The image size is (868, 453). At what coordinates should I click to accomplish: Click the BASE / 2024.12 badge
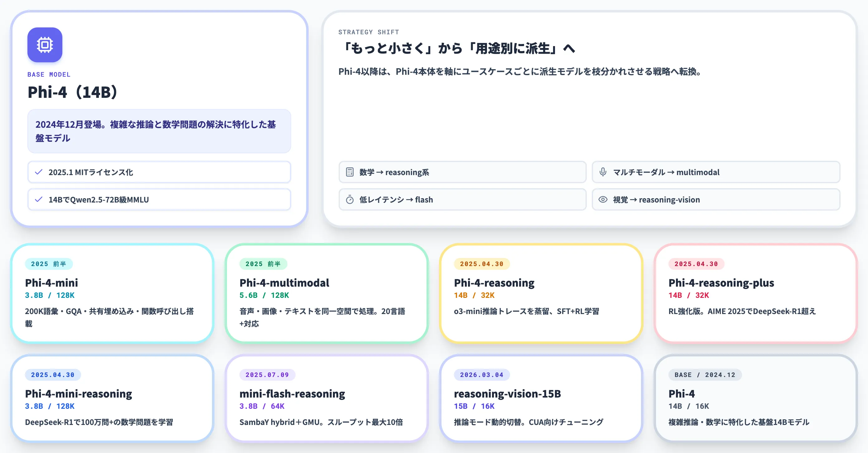coord(705,374)
